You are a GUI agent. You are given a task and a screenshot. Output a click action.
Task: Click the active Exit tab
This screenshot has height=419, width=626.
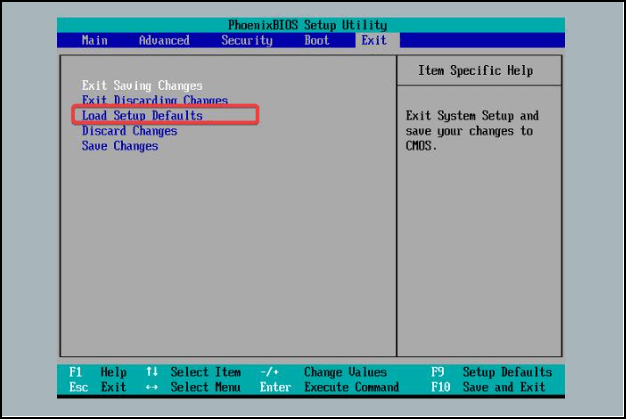(374, 41)
